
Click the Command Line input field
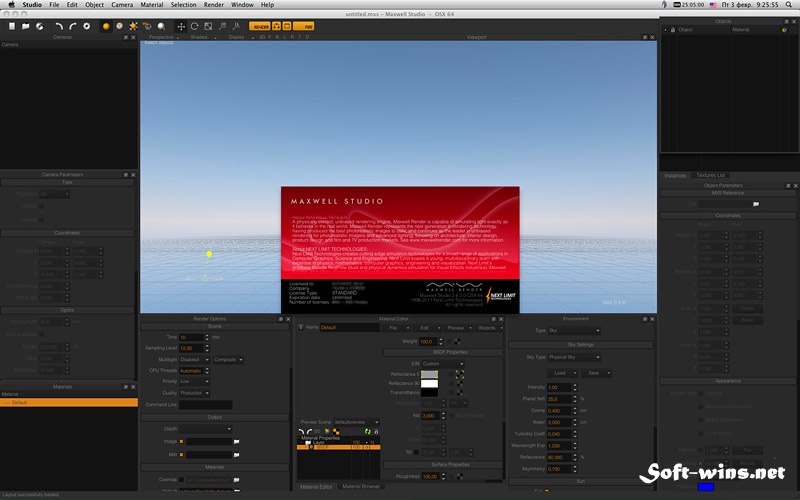pyautogui.click(x=206, y=405)
